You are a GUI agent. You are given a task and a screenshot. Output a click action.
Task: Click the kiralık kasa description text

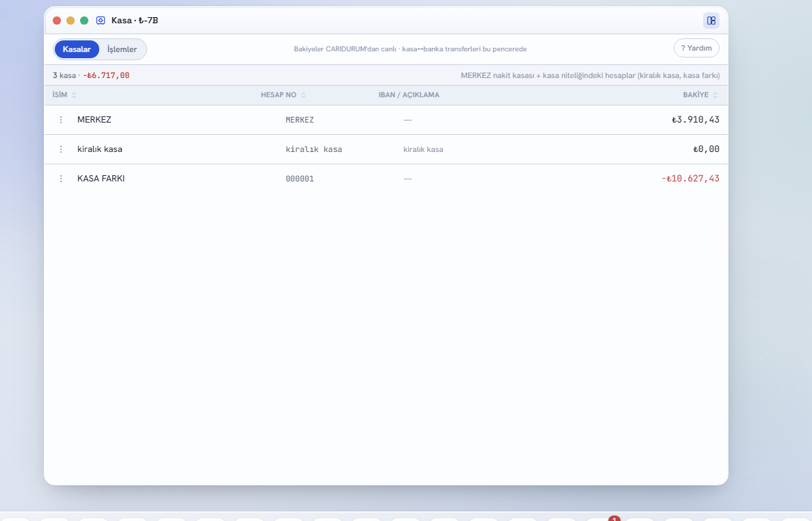tap(423, 150)
